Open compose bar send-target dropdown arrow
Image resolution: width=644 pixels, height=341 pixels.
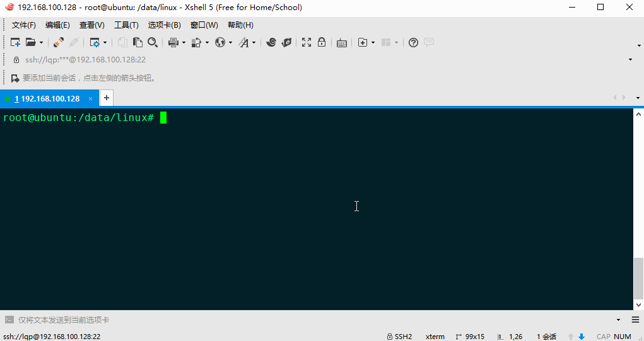(x=619, y=320)
